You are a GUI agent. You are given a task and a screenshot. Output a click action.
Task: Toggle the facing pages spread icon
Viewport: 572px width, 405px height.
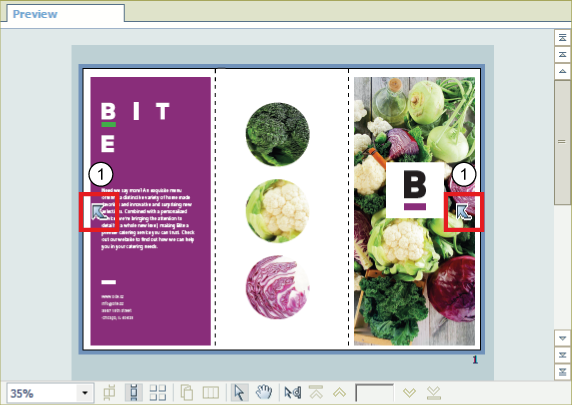pyautogui.click(x=211, y=393)
